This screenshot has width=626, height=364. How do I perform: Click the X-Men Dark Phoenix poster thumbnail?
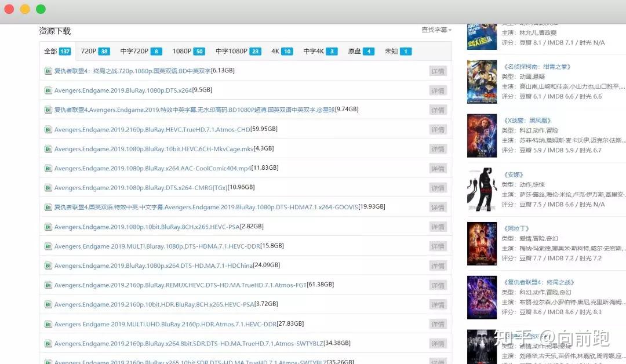482,136
